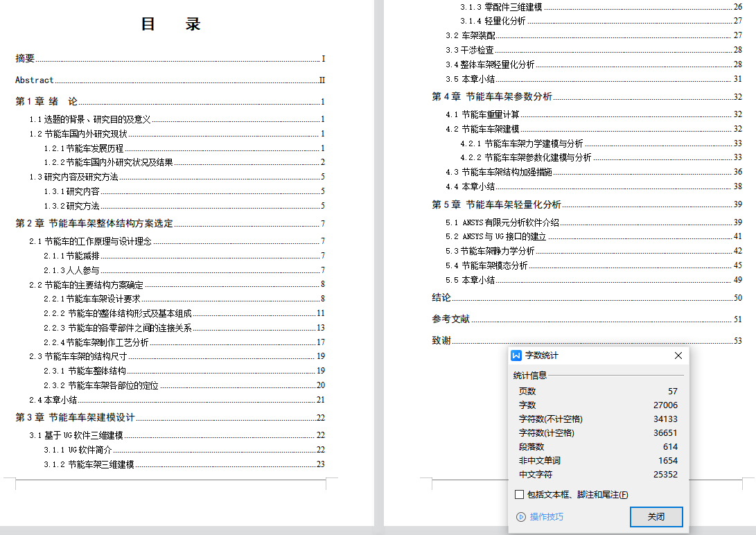
Task: Click the 致谢 contents entry
Action: (x=587, y=340)
